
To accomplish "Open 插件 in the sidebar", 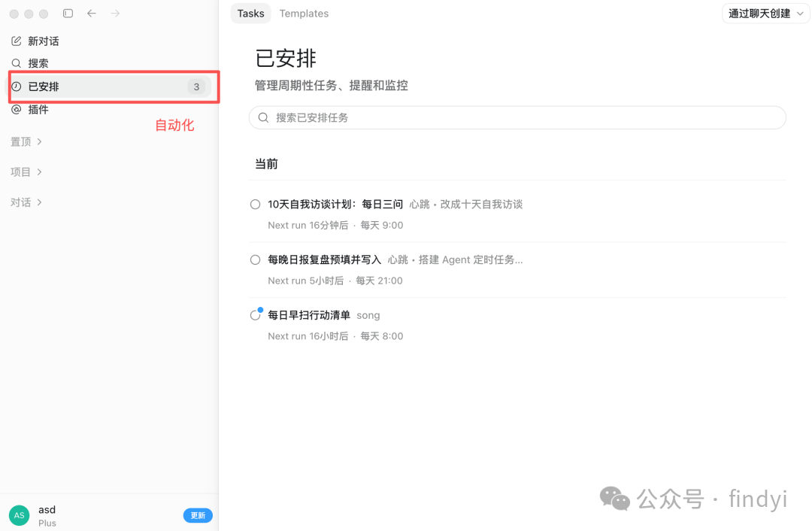I will pos(38,109).
